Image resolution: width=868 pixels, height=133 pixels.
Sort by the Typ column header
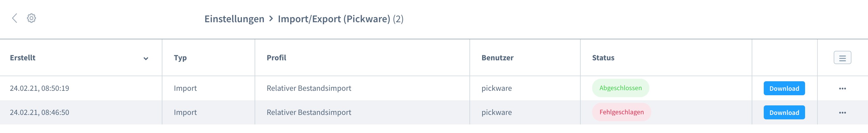[x=180, y=58]
